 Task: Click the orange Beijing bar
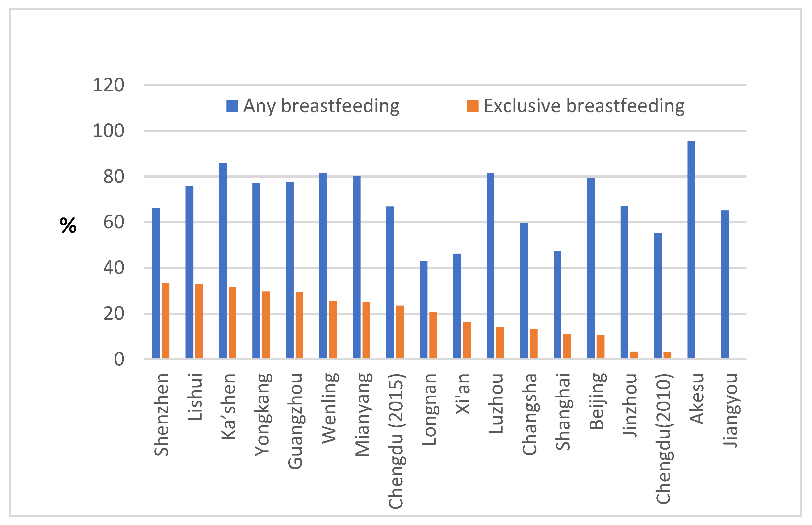(x=601, y=346)
